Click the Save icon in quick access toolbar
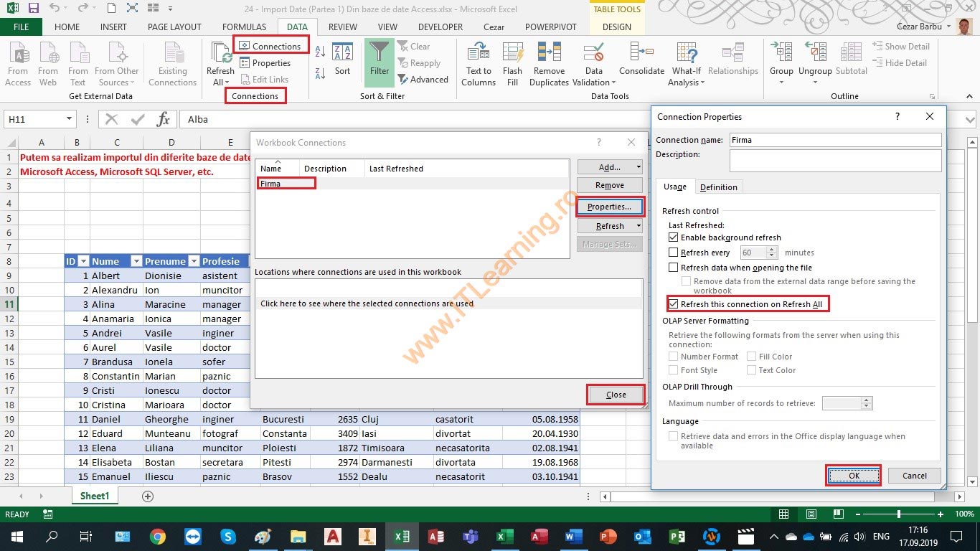 click(34, 9)
